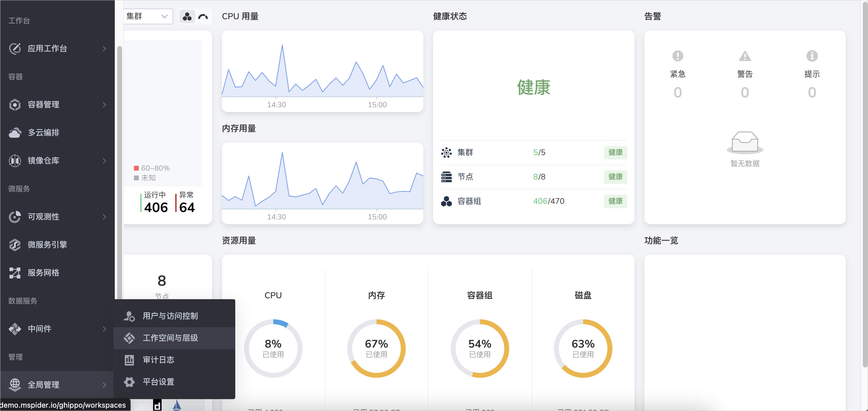This screenshot has height=411, width=868.
Task: Click the 警告 count 0
Action: [745, 92]
